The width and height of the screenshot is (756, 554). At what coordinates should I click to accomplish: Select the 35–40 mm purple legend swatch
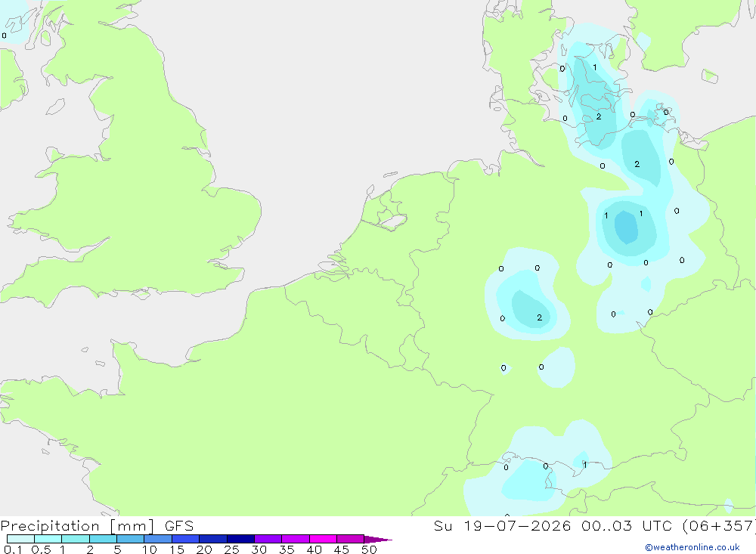point(296,539)
